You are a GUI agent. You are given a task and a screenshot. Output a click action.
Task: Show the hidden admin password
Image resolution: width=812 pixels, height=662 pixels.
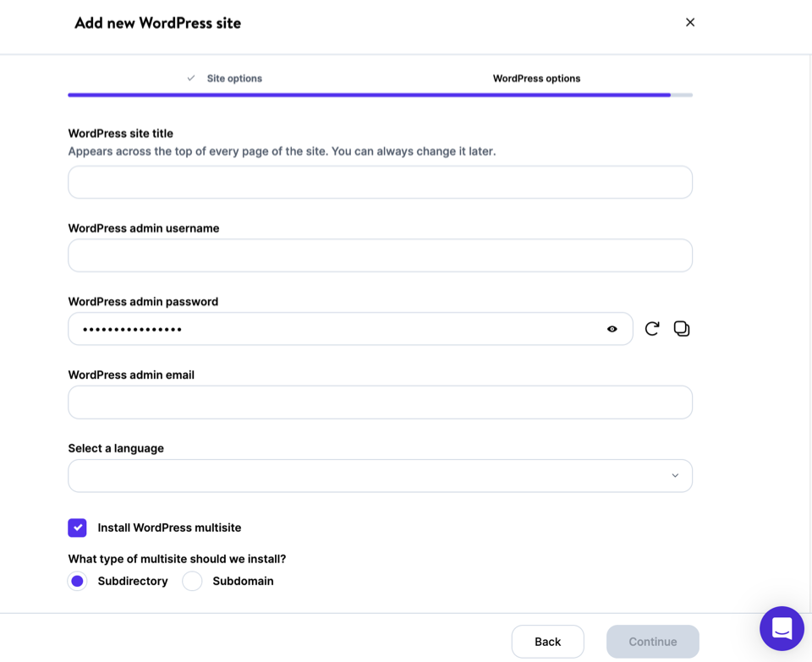[x=612, y=329]
